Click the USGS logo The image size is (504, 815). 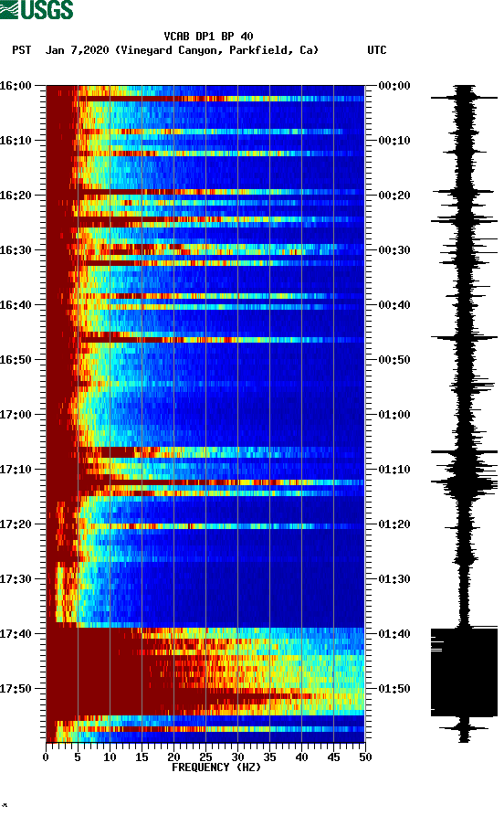pyautogui.click(x=37, y=10)
